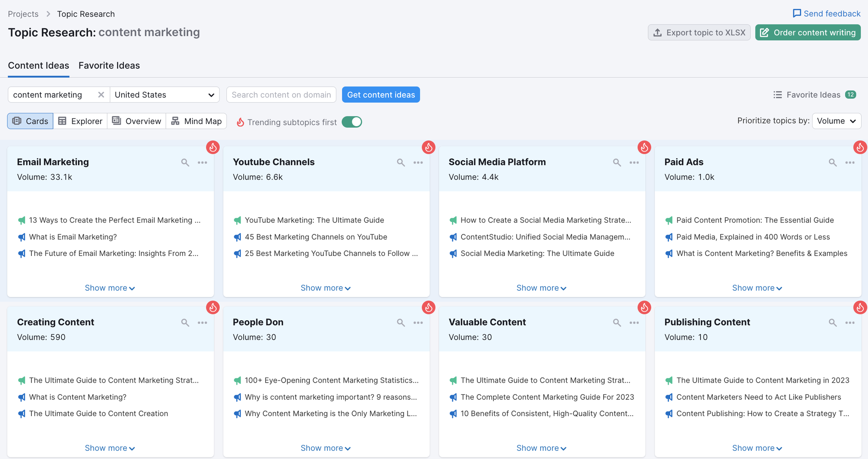Click the Get content ideas button
Image resolution: width=868 pixels, height=459 pixels.
point(381,94)
